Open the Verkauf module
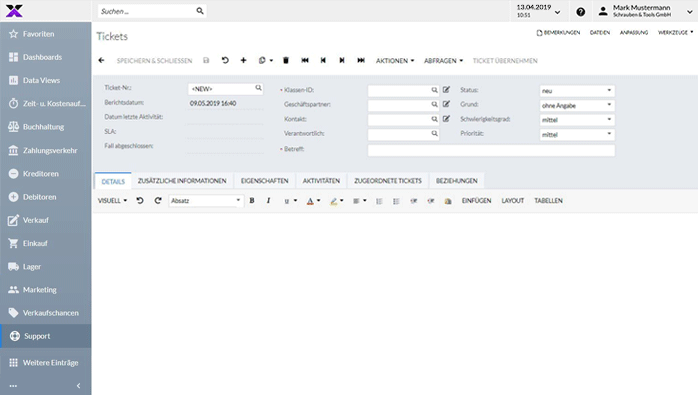 [x=45, y=220]
